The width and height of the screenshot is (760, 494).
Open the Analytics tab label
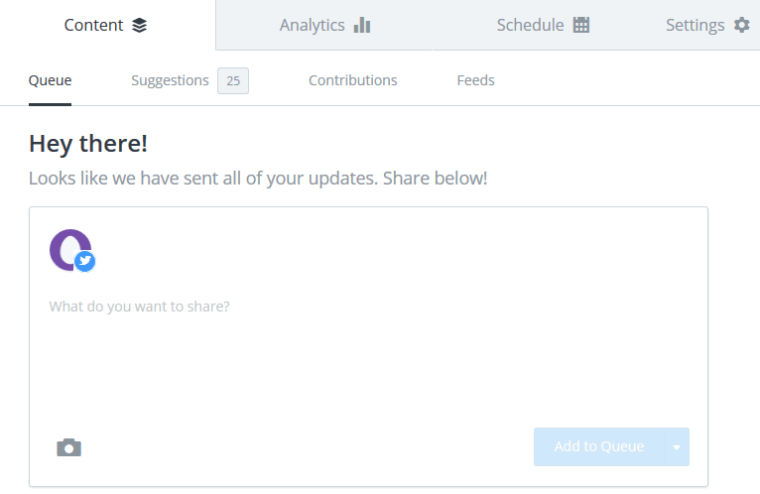click(312, 25)
